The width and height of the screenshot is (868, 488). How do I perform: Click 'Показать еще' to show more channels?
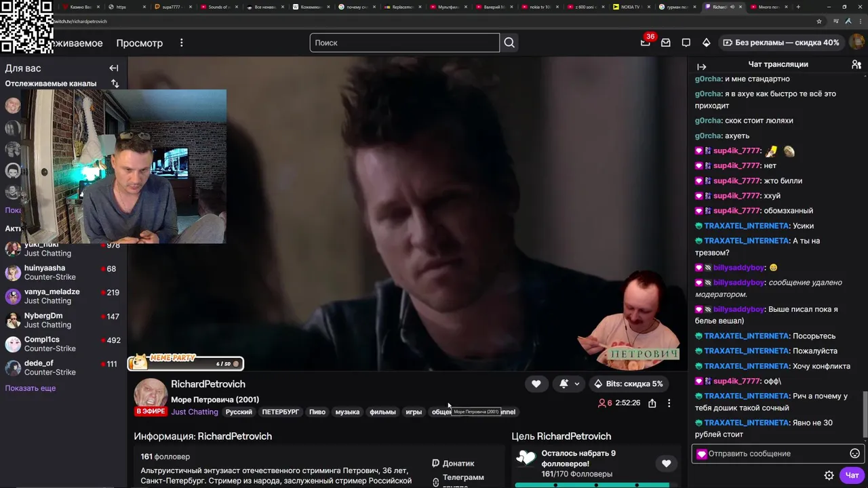pos(31,388)
